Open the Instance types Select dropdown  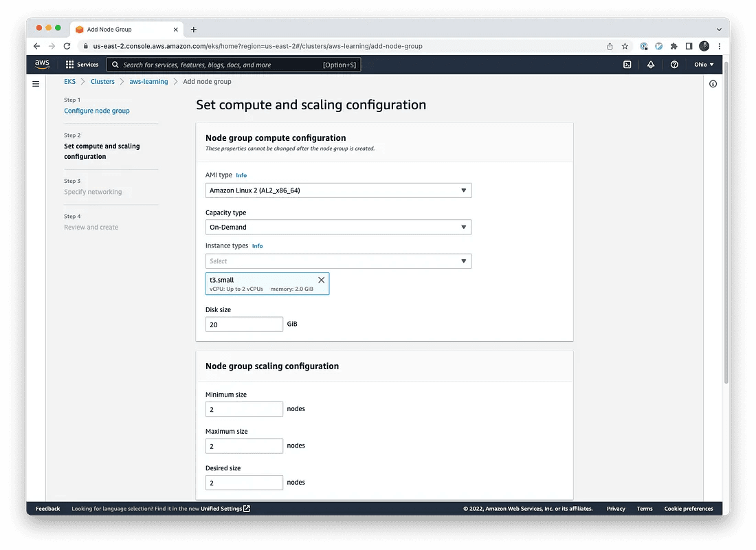click(x=338, y=261)
